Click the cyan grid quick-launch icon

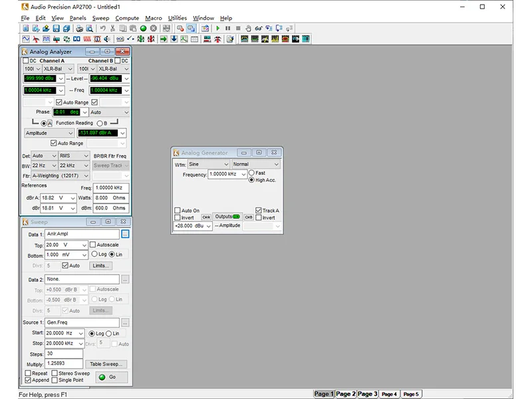coord(306,39)
